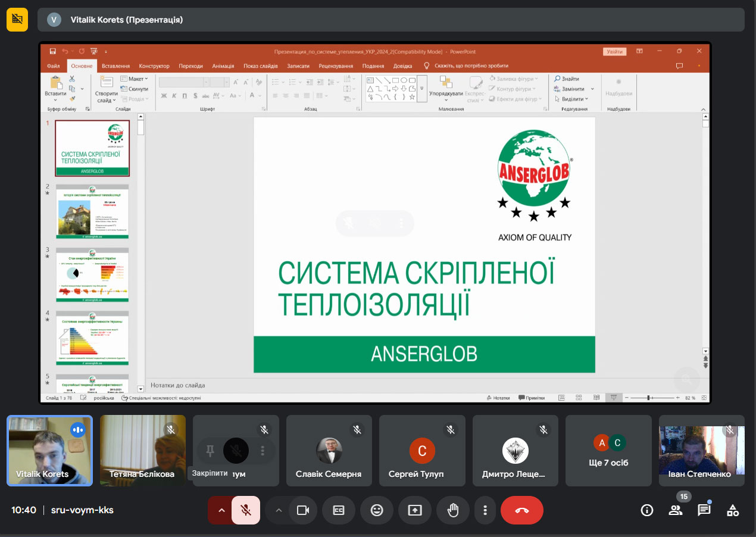Click Примітки comments in status bar
Viewport: 756px width, 537px height.
[x=532, y=398]
